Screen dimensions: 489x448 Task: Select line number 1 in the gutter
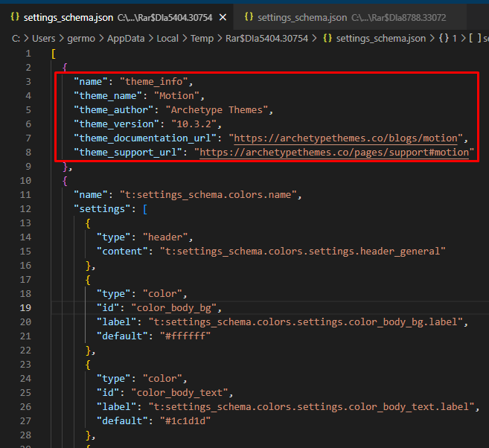(28, 54)
